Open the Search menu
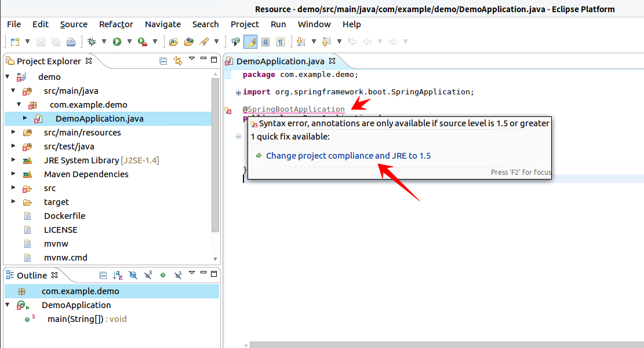The height and width of the screenshot is (348, 644). (205, 24)
